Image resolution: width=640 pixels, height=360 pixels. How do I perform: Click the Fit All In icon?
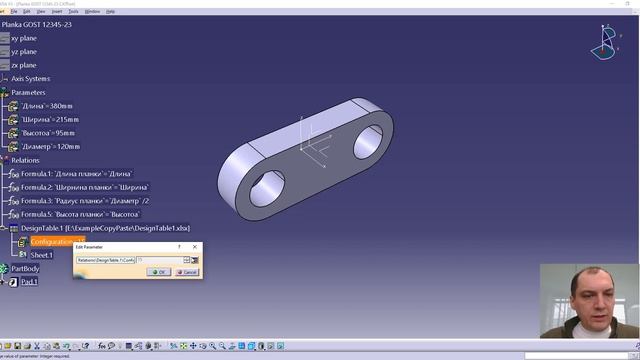(184, 346)
